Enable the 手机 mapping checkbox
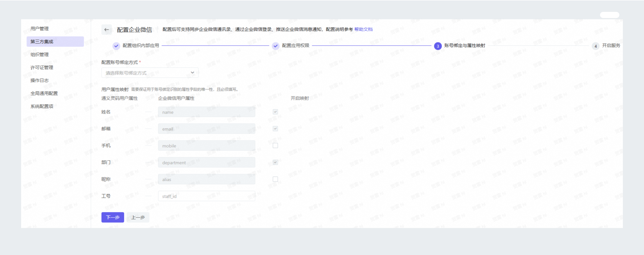The height and width of the screenshot is (255, 644). click(x=275, y=145)
